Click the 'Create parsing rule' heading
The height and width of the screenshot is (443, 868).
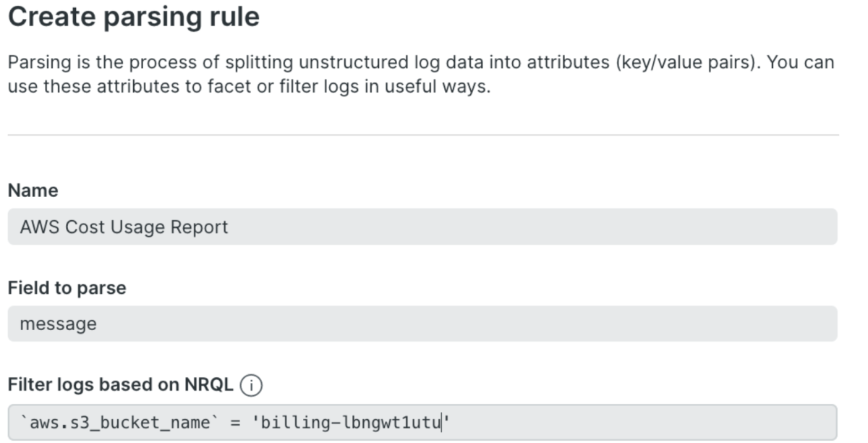pos(133,17)
